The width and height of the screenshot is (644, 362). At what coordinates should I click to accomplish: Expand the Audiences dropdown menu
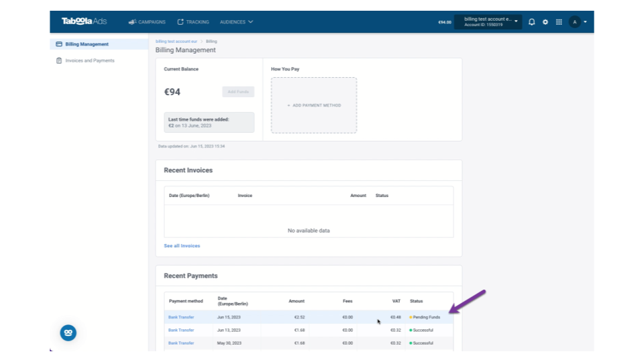click(236, 22)
